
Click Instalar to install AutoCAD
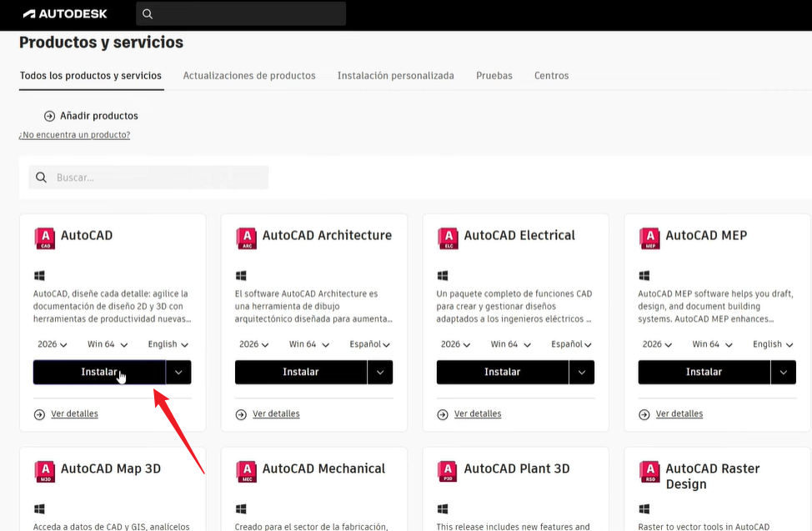[99, 372]
